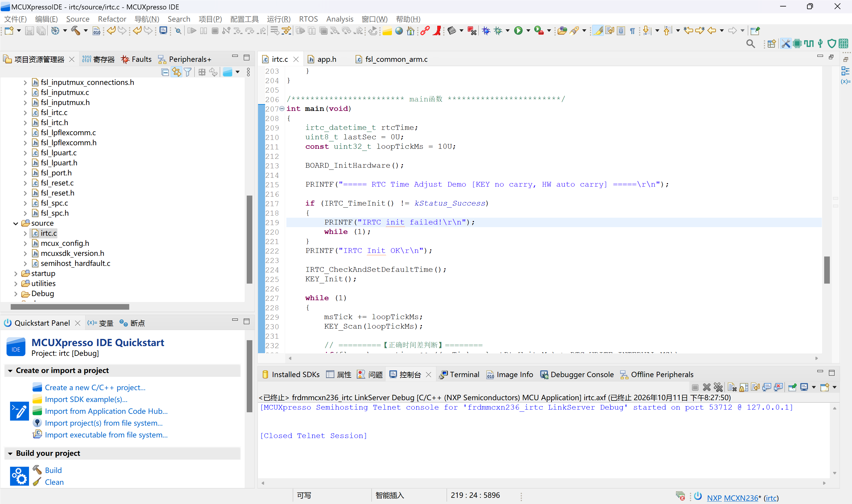
Task: Click the magnifier search icon near perspectives
Action: (751, 44)
